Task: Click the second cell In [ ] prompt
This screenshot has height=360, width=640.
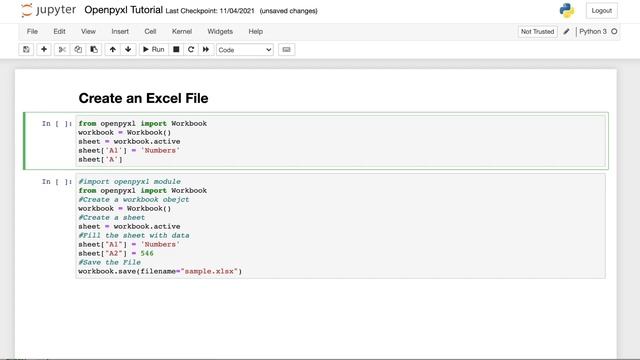Action: pyautogui.click(x=57, y=182)
